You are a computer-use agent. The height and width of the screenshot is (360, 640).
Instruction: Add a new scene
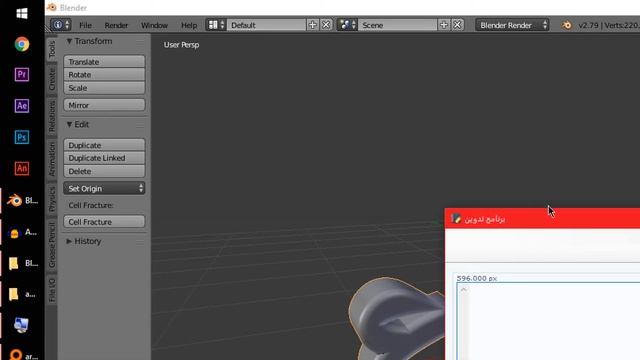point(444,25)
